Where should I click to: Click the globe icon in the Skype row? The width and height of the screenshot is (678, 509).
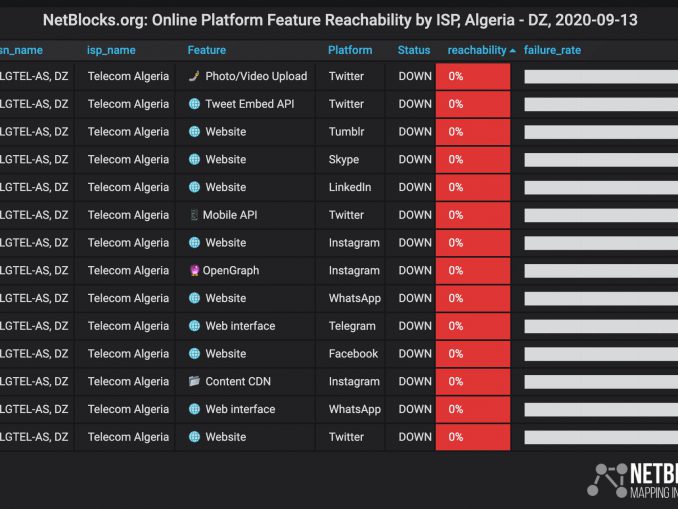[194, 159]
